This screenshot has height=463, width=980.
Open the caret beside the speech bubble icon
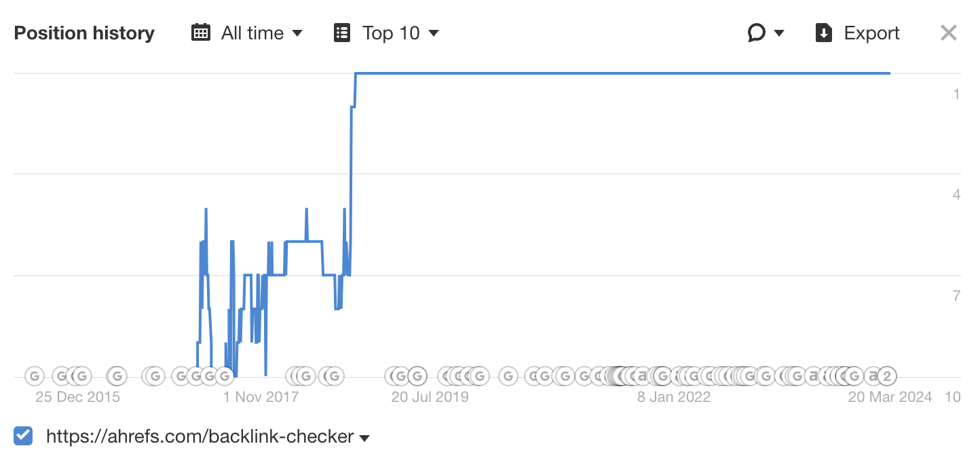click(779, 32)
